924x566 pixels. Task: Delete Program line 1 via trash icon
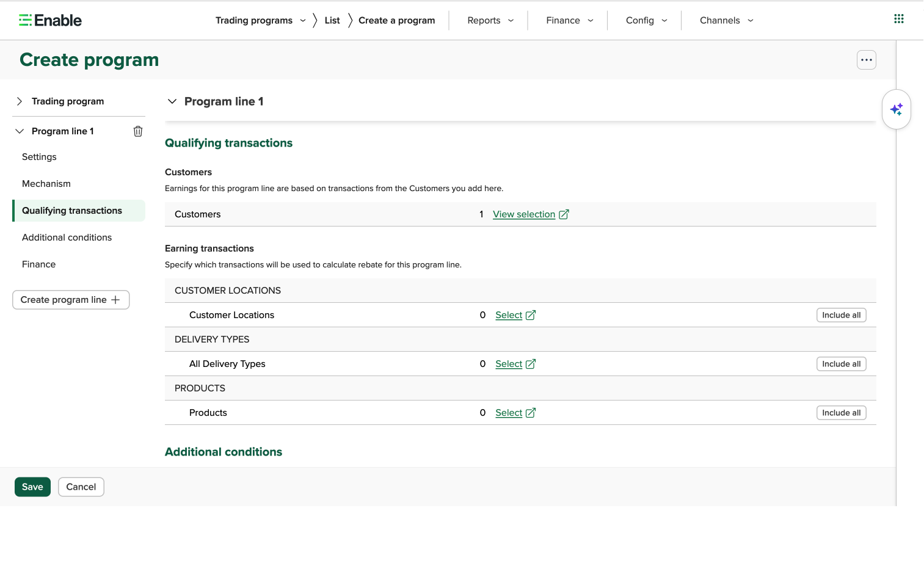(x=138, y=131)
